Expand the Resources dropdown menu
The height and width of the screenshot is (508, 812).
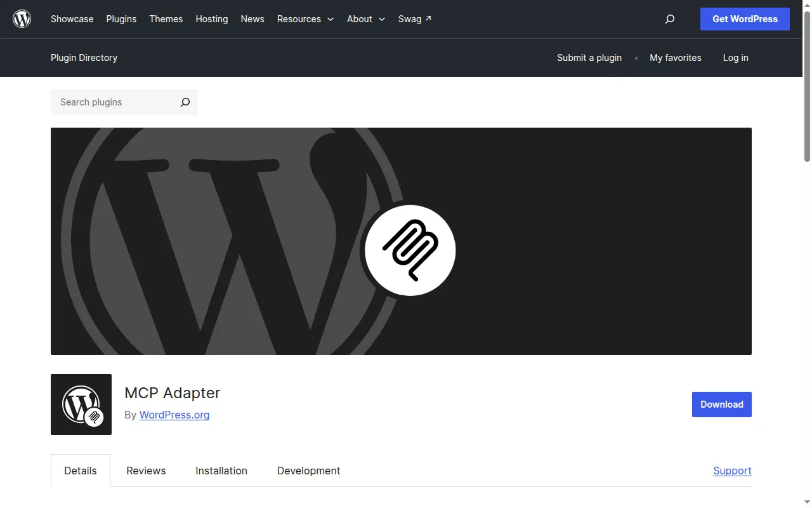tap(306, 19)
